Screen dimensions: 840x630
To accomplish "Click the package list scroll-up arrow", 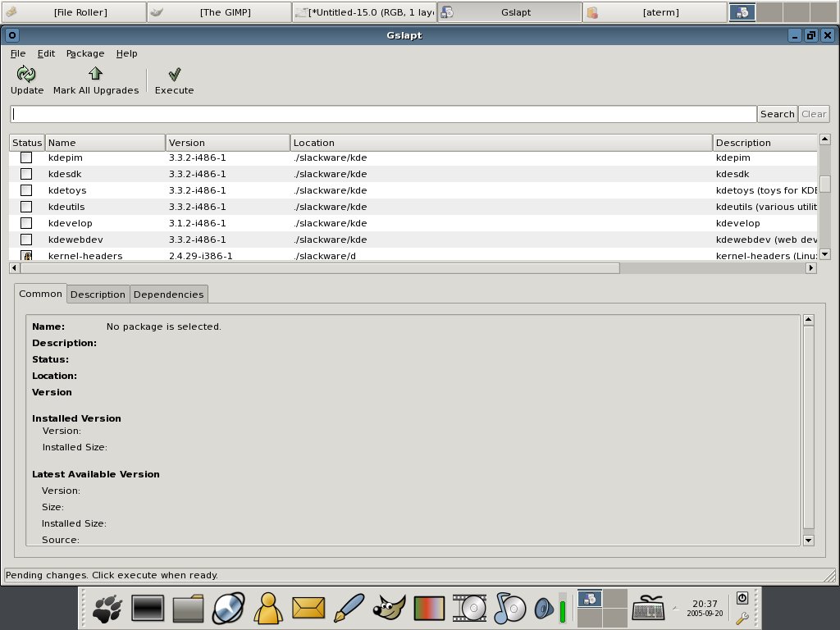I will pos(825,139).
